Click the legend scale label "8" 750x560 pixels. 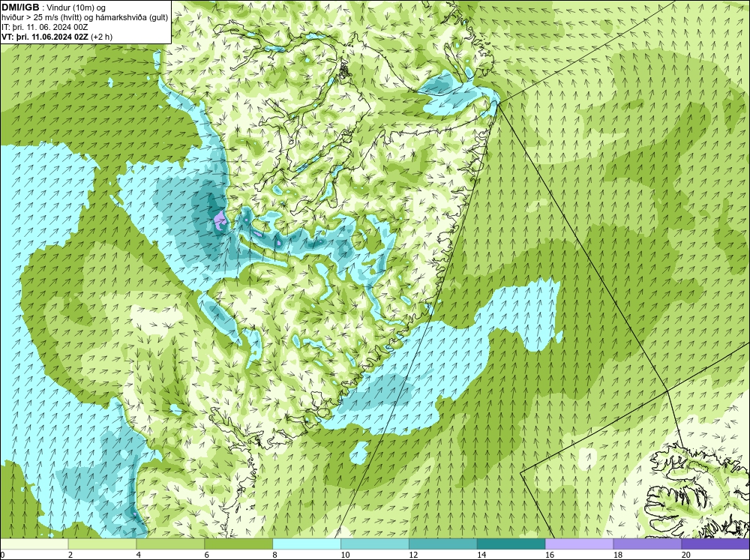[274, 555]
